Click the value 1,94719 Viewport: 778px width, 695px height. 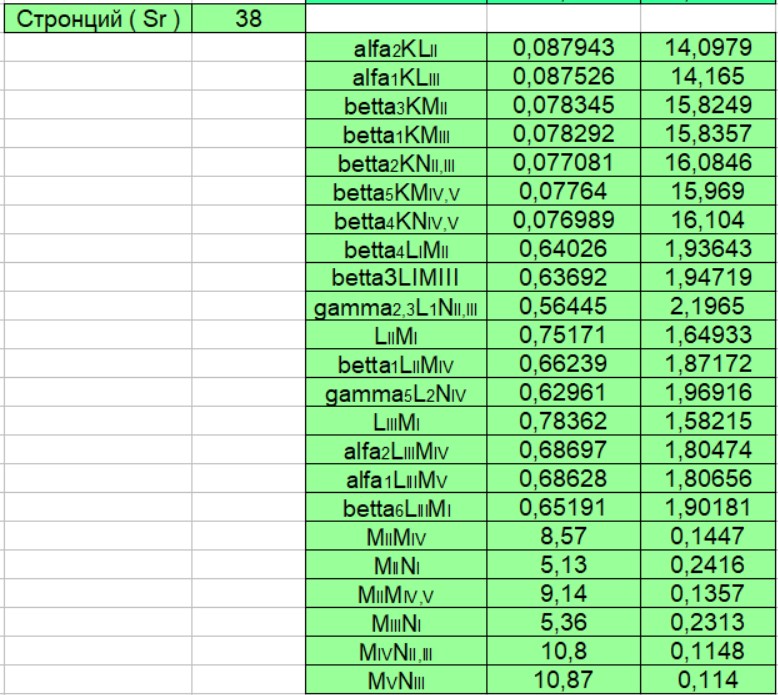[x=708, y=278]
